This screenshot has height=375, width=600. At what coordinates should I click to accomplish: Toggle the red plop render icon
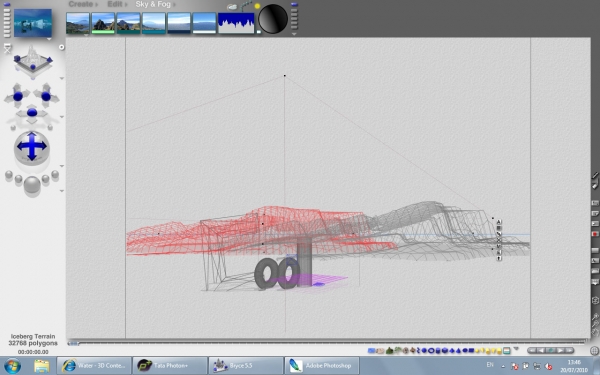tap(595, 233)
